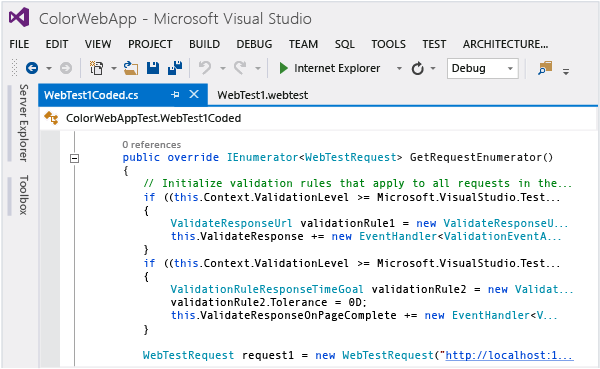Open the navigate backward history dropdown
The width and height of the screenshot is (600, 369).
pyautogui.click(x=49, y=69)
